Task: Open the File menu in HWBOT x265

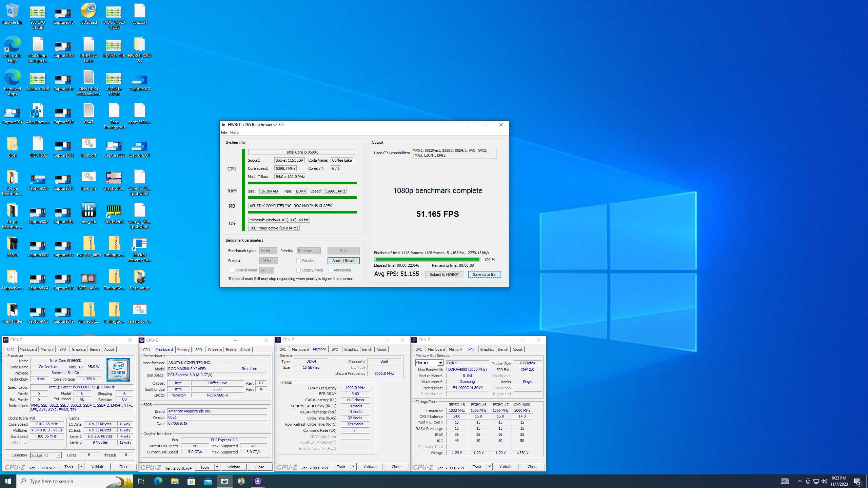Action: (224, 133)
